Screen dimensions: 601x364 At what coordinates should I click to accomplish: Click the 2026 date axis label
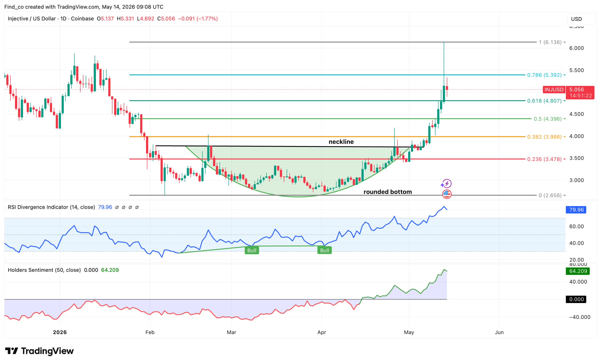[60, 332]
